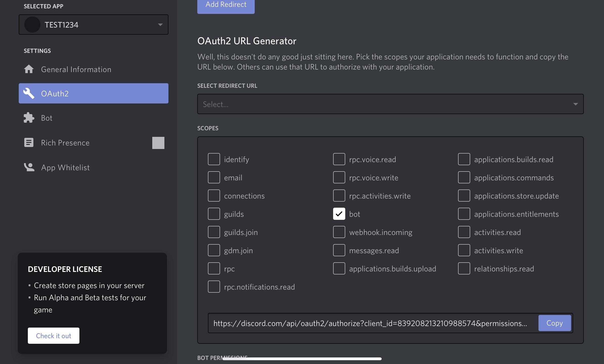
Task: Click the Bot puzzle piece icon
Action: pos(29,118)
